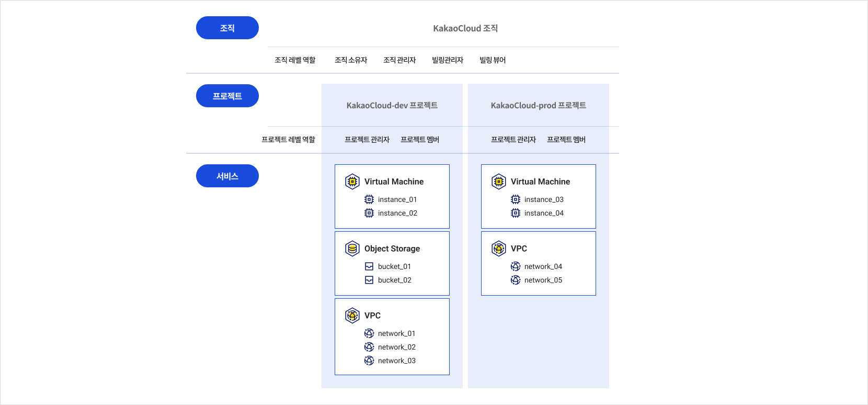The image size is (868, 405).
Task: Select the network_01 entry
Action: 397,333
